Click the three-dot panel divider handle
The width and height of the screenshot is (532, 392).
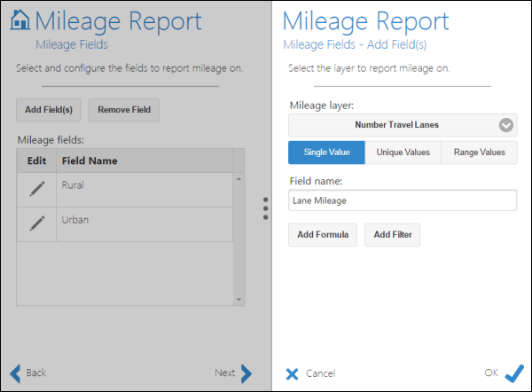(265, 208)
